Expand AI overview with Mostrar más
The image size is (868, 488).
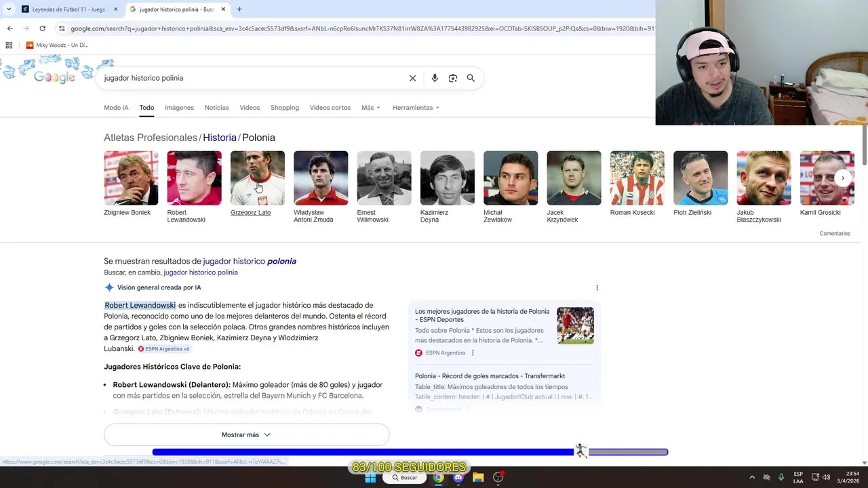[x=246, y=435]
